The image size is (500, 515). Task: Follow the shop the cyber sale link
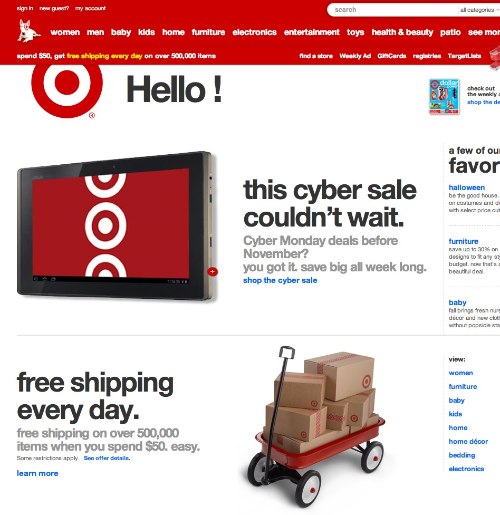click(x=280, y=280)
